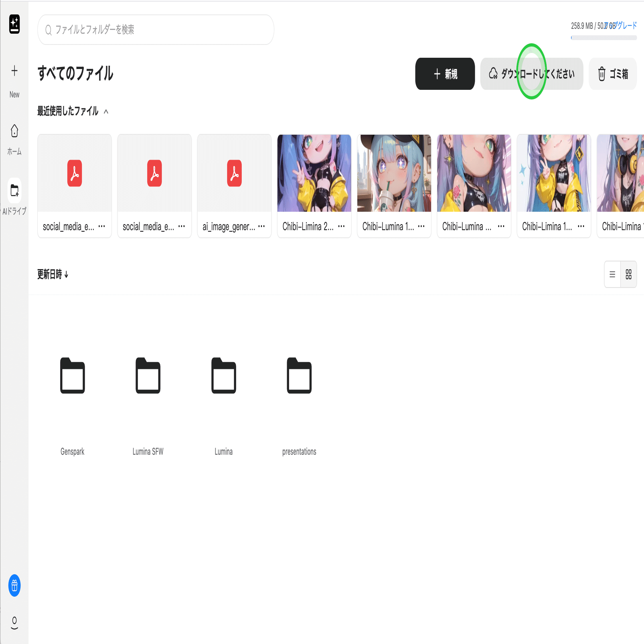Click the ダウンロードしてください button

coord(532,74)
